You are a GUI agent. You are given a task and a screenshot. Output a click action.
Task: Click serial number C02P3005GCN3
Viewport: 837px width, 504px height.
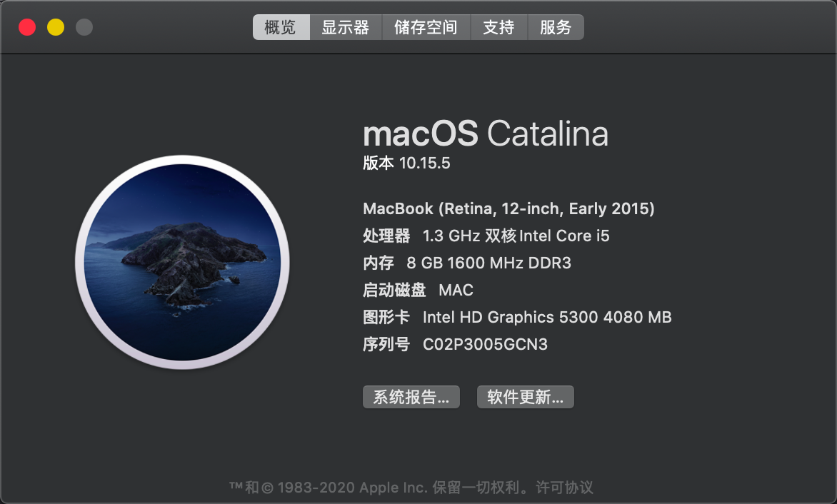pyautogui.click(x=485, y=345)
